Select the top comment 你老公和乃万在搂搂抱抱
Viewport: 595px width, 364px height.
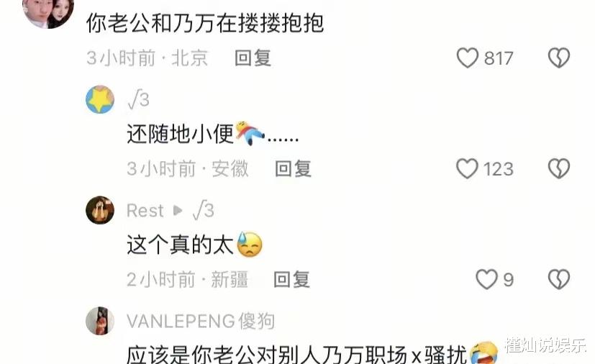(x=205, y=23)
